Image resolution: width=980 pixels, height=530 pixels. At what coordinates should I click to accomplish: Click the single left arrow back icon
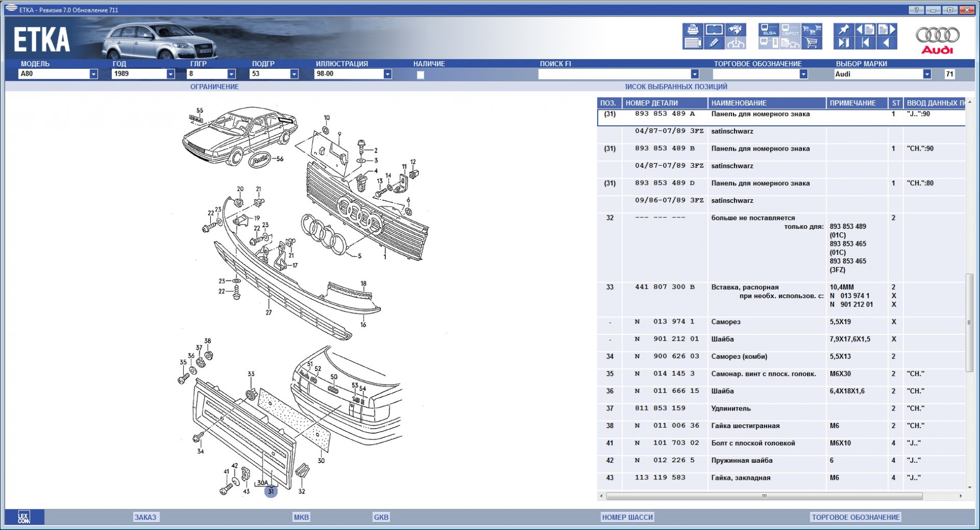887,43
